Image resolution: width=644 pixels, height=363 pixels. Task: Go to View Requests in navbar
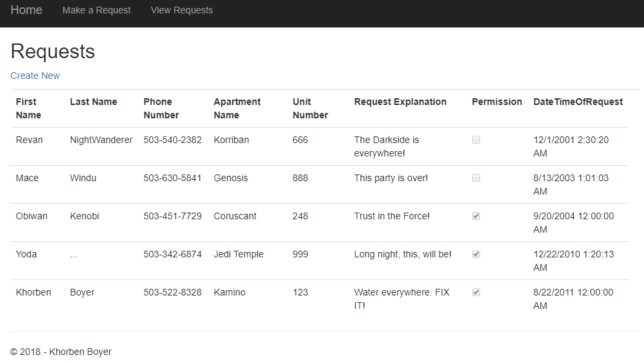(182, 10)
